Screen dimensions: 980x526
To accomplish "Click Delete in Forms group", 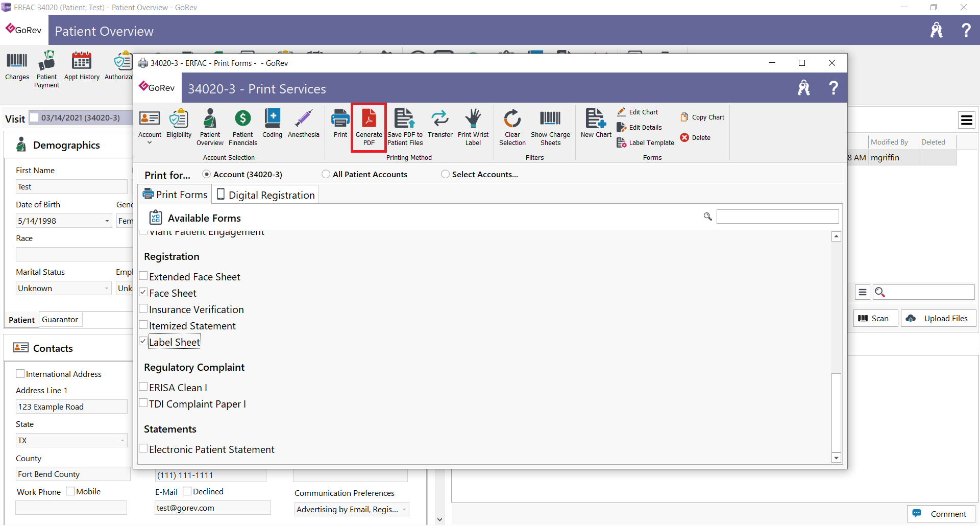I will (695, 137).
